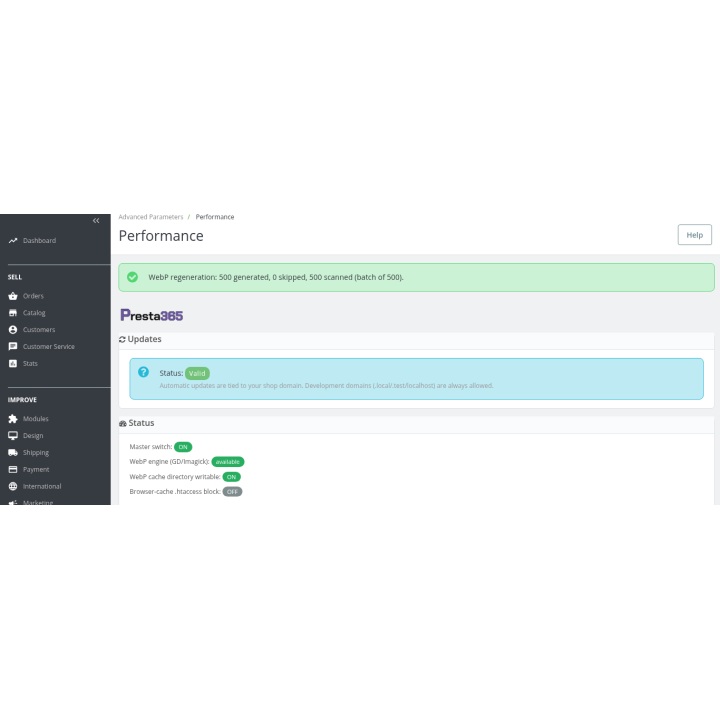Go to Shipping in the sidebar
The height and width of the screenshot is (720, 720).
[36, 453]
